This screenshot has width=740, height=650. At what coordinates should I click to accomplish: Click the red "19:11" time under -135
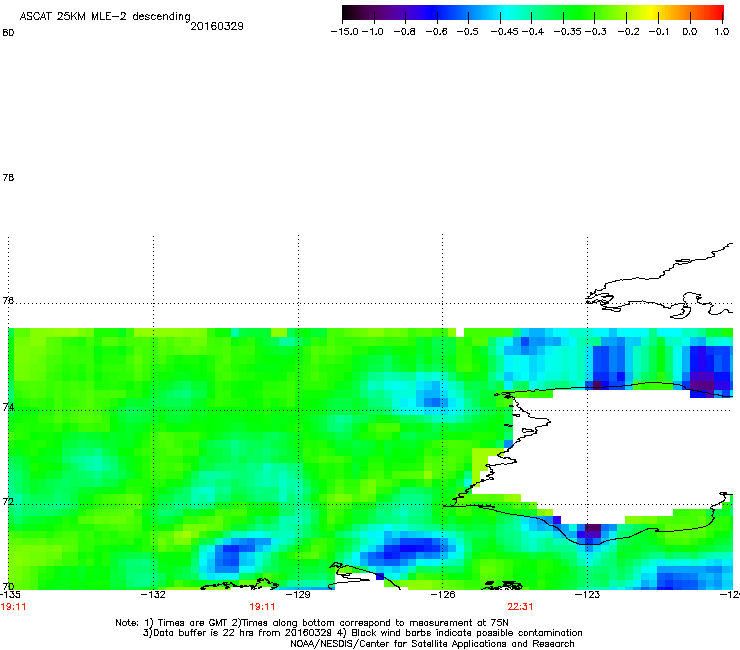[13, 607]
